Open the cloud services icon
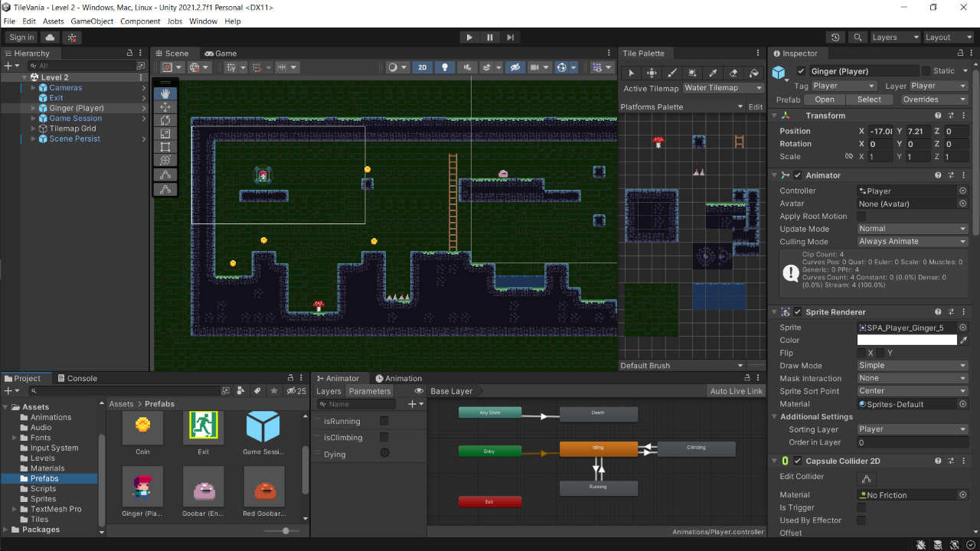This screenshot has width=980, height=551. (x=51, y=37)
